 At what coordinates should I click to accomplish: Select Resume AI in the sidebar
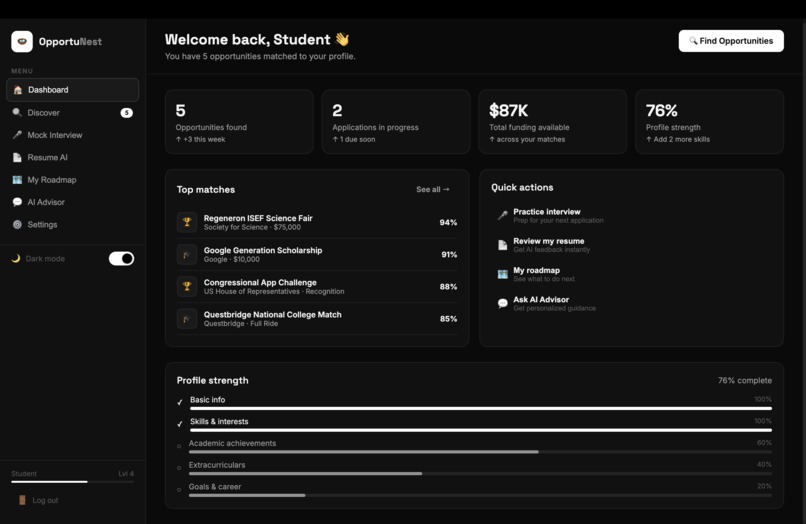[72, 157]
